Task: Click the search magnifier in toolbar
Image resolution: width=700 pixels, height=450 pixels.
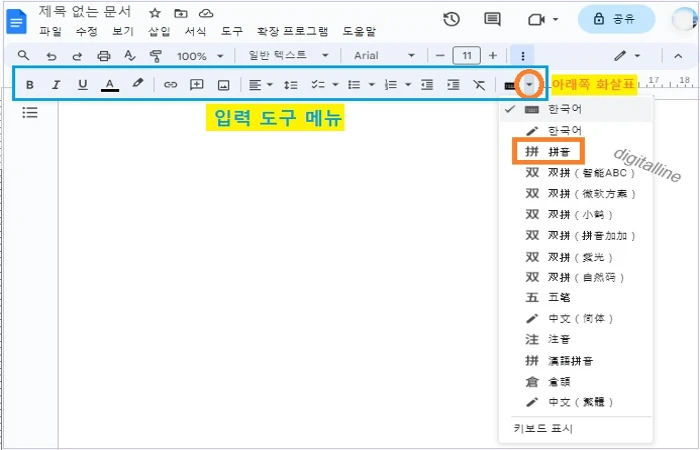Action: [x=23, y=55]
